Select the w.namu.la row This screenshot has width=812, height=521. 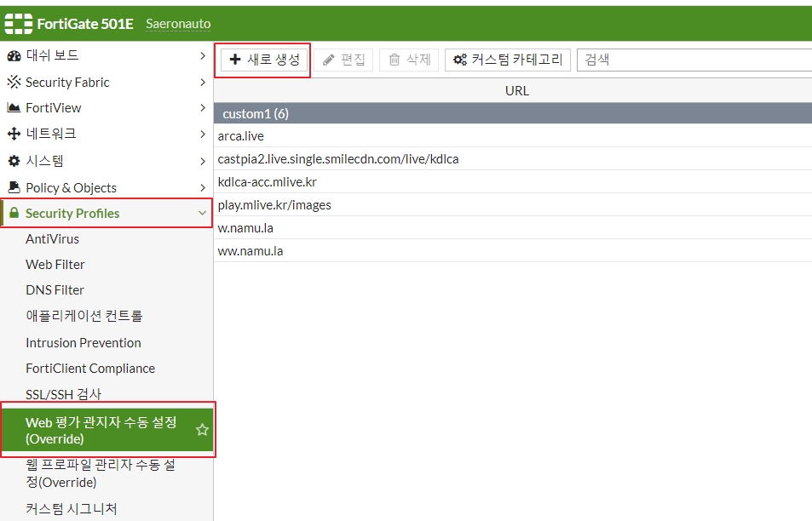(513, 227)
